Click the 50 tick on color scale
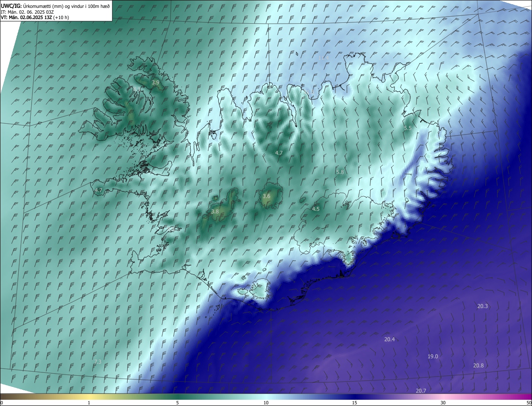Viewport: 532px width, 406px height. pyautogui.click(x=529, y=403)
